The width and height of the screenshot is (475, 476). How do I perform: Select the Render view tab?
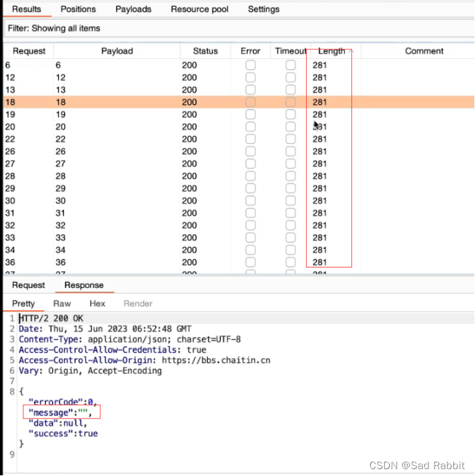tap(138, 304)
